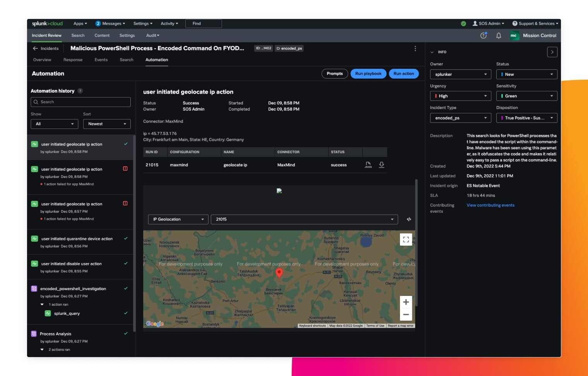Zoom in on the geolocation map
The image size is (588, 376).
pos(406,302)
